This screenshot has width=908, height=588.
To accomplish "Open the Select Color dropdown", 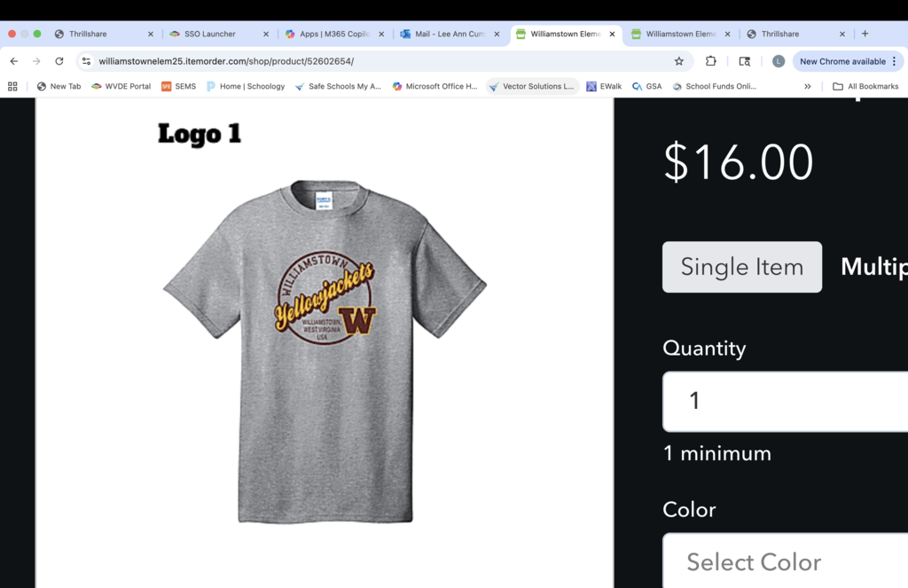I will pyautogui.click(x=785, y=561).
